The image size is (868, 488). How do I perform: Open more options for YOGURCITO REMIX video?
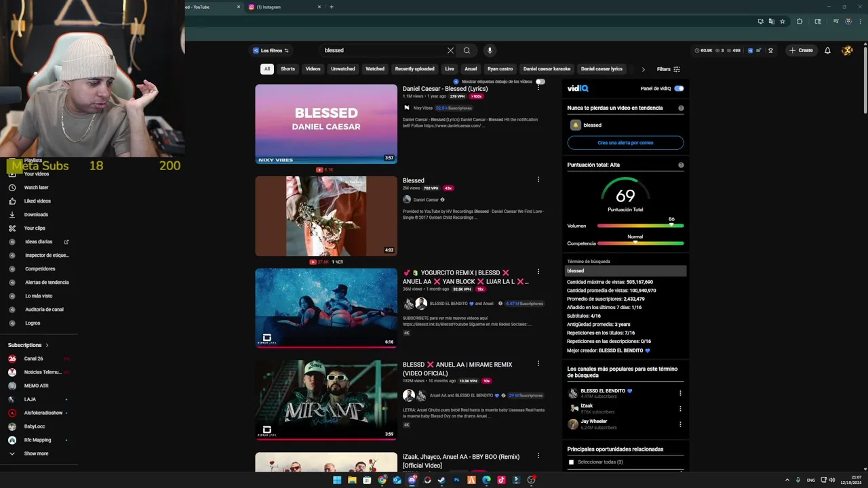click(x=538, y=271)
